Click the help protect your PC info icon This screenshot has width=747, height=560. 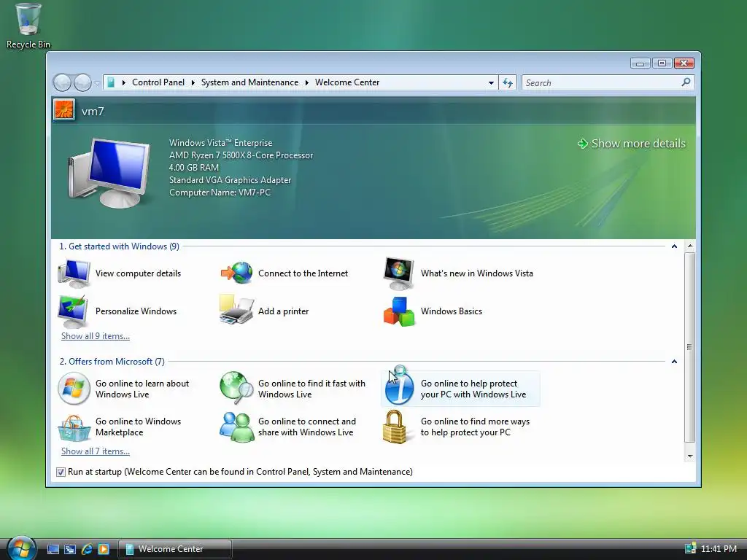pos(399,389)
